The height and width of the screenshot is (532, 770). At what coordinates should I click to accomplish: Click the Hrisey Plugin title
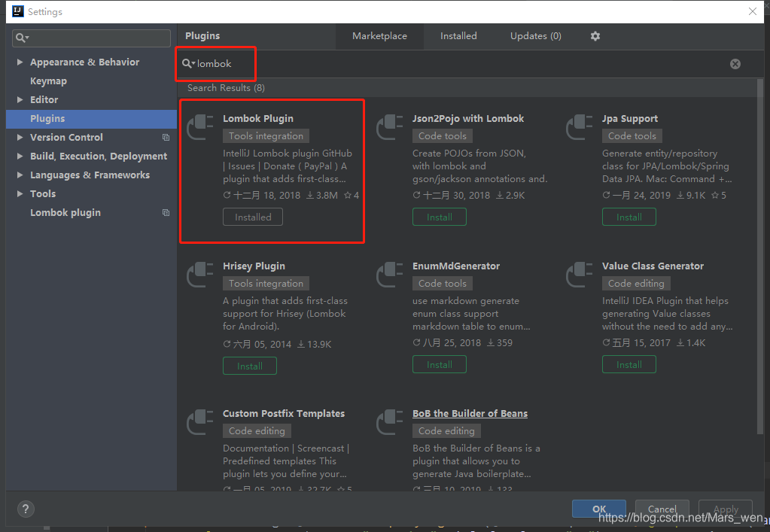[x=254, y=266]
